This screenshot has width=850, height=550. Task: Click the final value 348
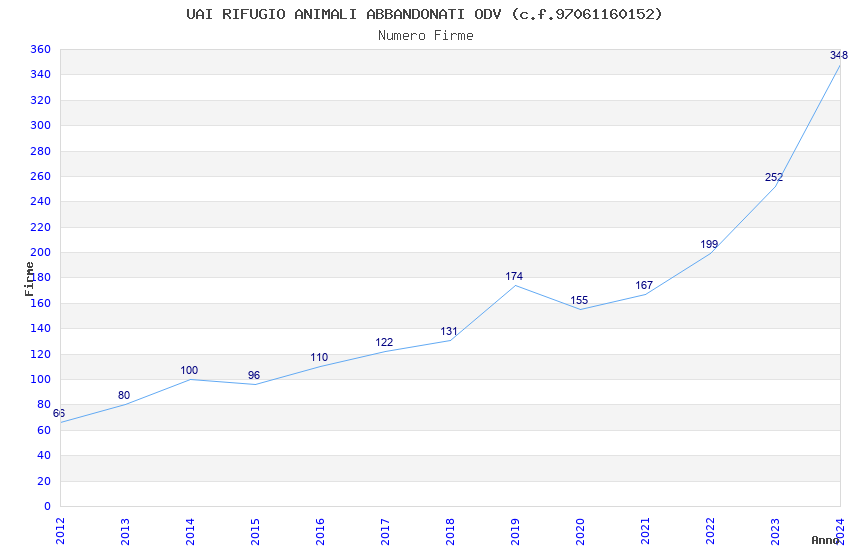tap(839, 55)
